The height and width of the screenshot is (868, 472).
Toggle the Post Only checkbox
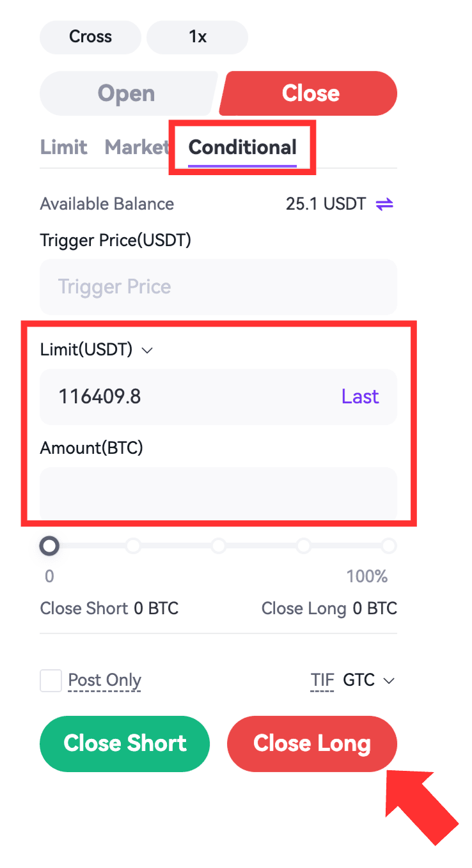[x=51, y=681]
